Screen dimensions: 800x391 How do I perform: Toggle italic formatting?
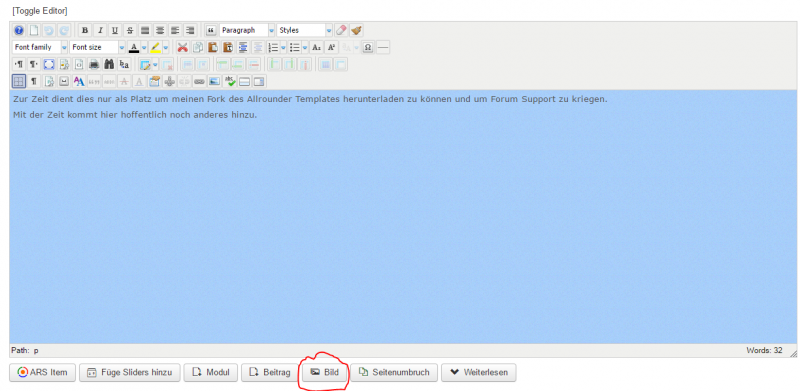pos(101,30)
